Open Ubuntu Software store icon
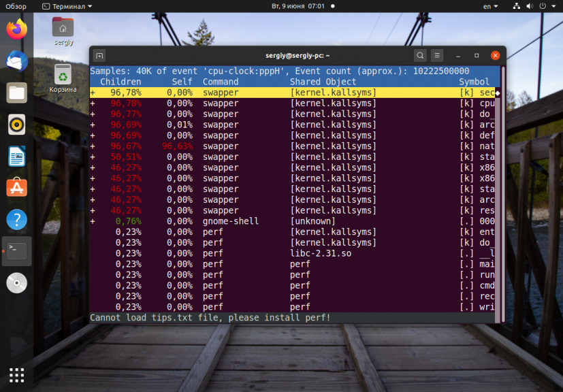 point(17,188)
